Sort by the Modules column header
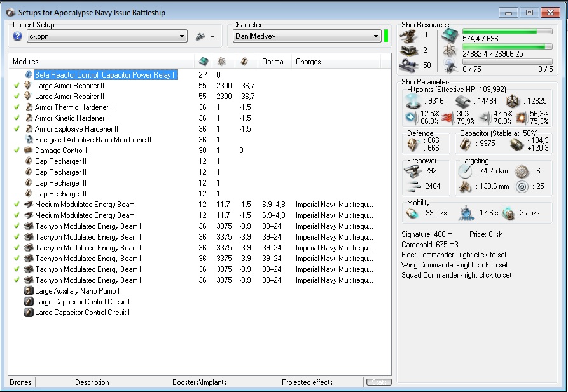 point(25,62)
